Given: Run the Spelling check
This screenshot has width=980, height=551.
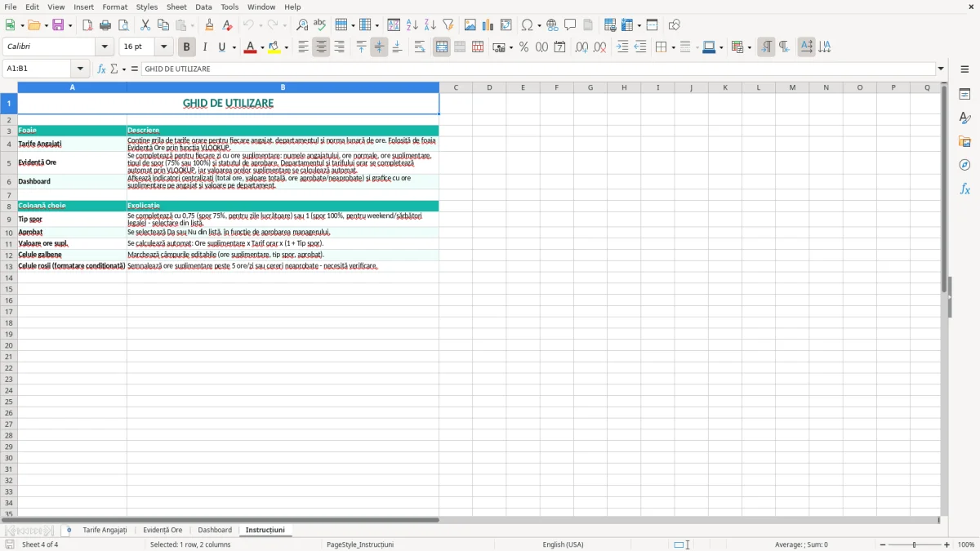Looking at the screenshot, I should (x=320, y=25).
